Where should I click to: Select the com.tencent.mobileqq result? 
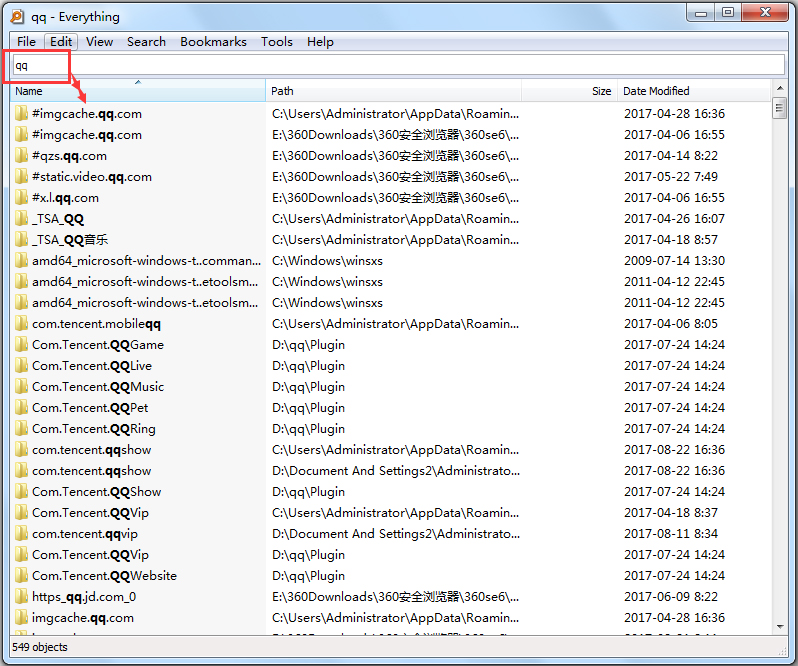[x=96, y=324]
